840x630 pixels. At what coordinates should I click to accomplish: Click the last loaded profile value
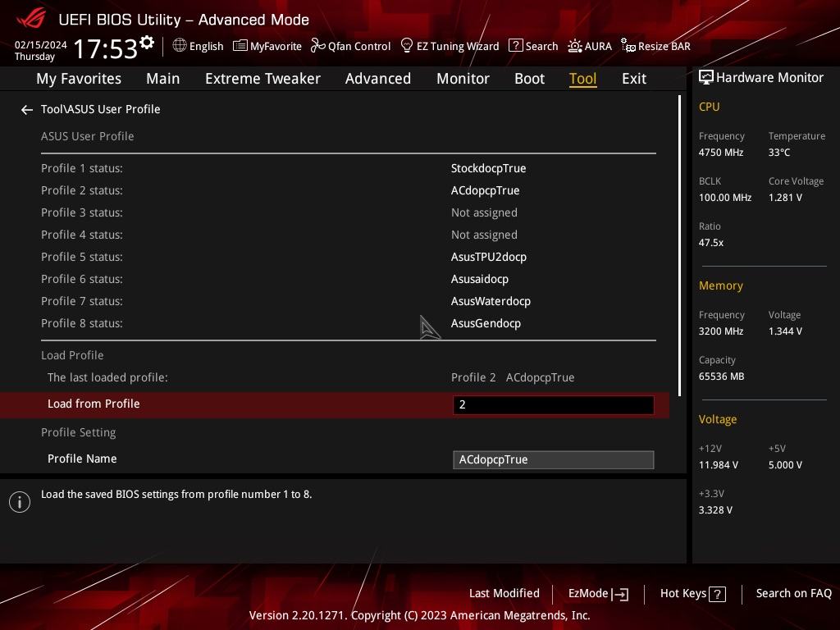(513, 377)
